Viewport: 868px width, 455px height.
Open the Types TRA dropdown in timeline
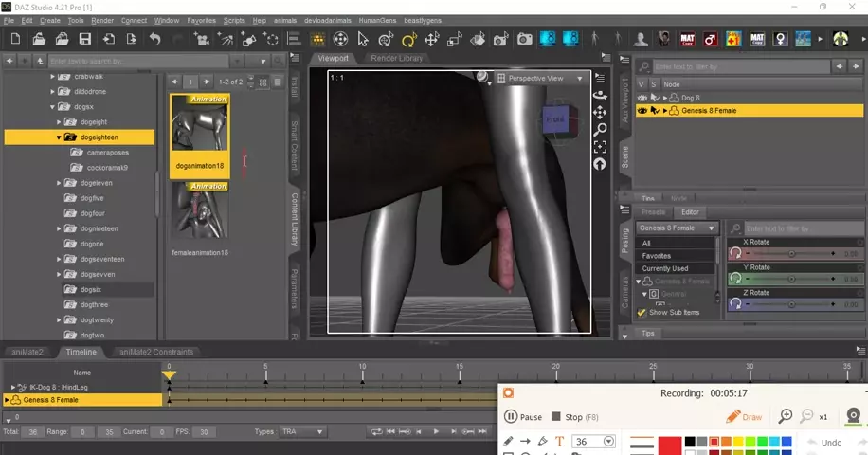click(x=301, y=432)
